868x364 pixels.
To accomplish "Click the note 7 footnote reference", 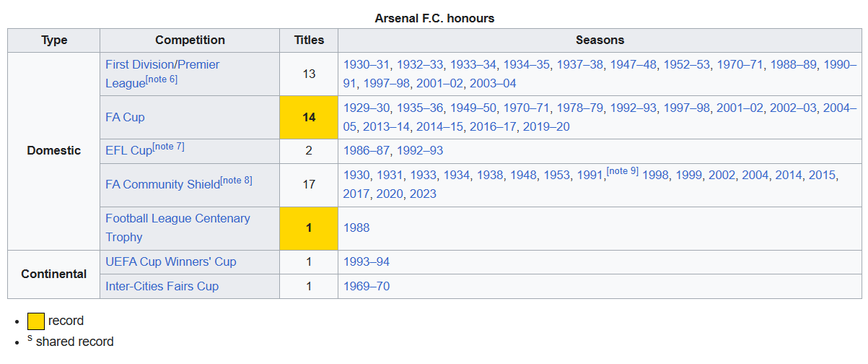I will [x=168, y=147].
